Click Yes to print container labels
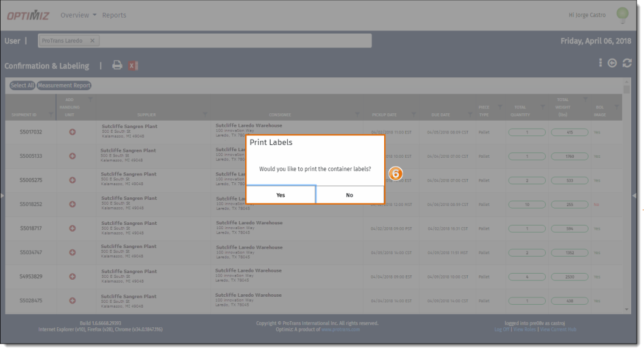 click(x=281, y=195)
